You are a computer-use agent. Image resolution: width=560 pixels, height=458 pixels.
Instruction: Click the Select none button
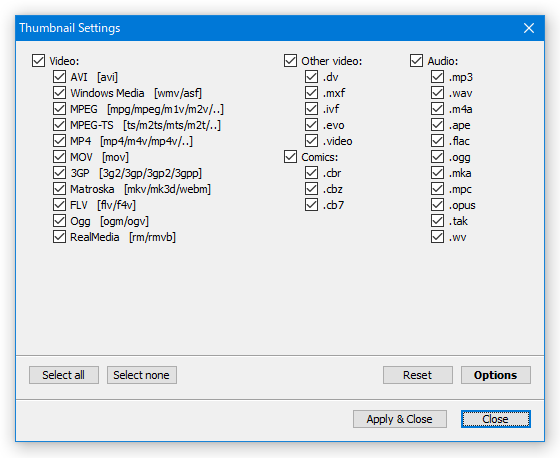[x=142, y=375]
